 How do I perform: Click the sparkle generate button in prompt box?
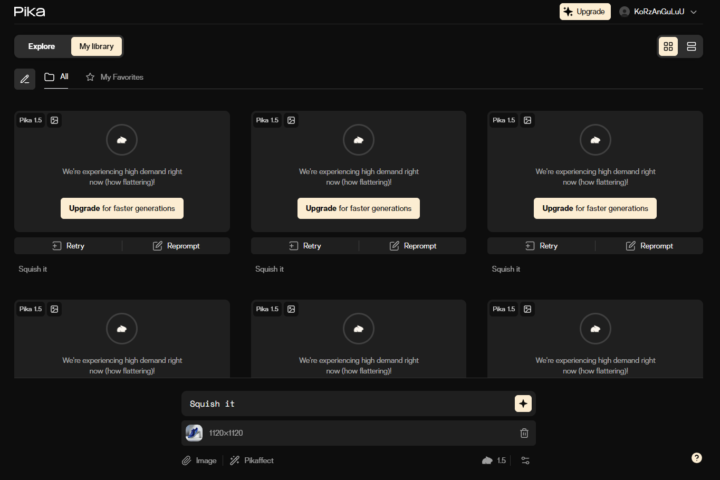pos(523,404)
